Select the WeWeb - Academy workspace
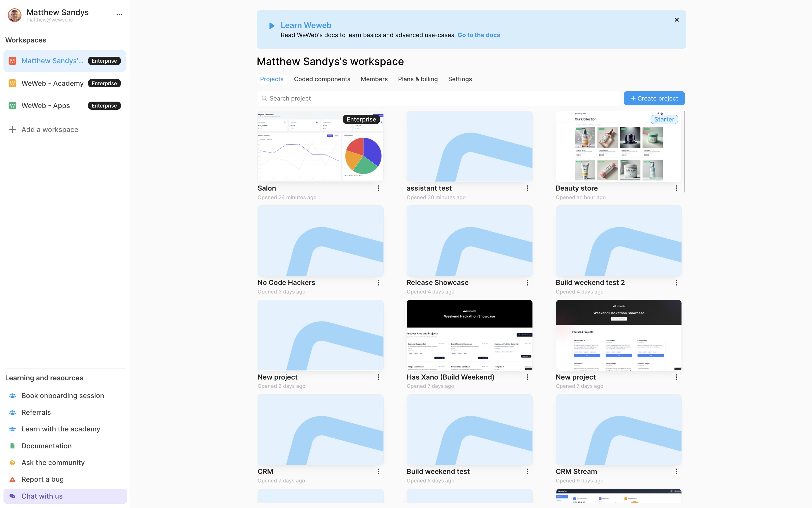This screenshot has height=508, width=812. [64, 83]
